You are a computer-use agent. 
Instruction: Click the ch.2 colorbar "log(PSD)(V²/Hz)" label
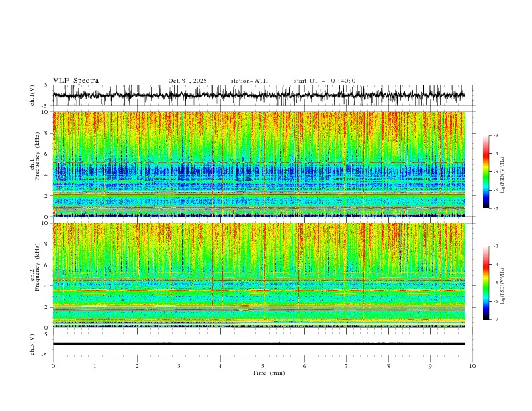pos(503,286)
